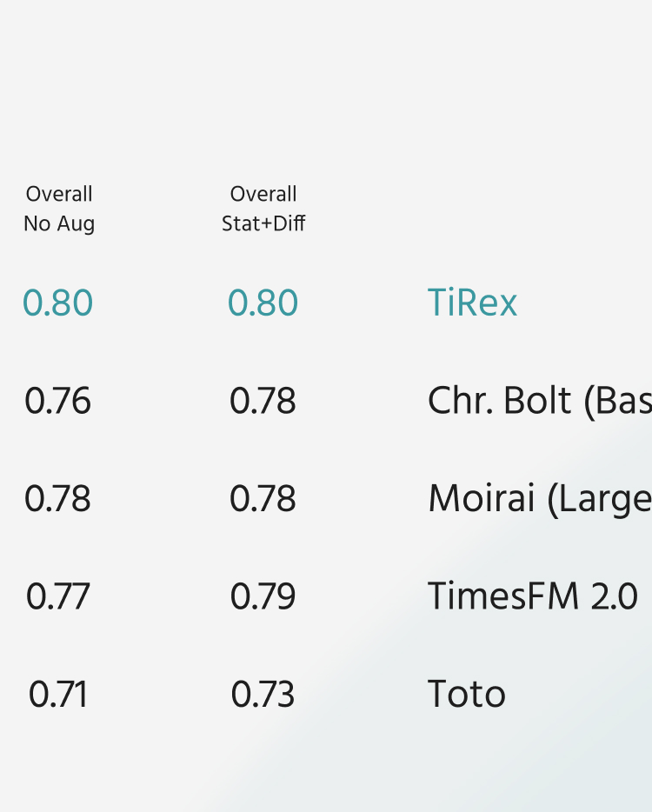The width and height of the screenshot is (652, 812).
Task: Click the 'Stat+Diff' header label
Action: 263,224
